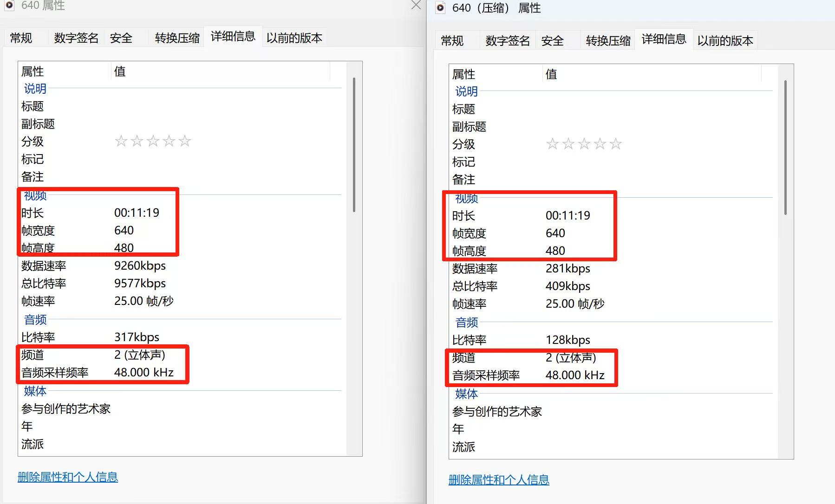
Task: Click the video file icon in the 640 属性 title bar
Action: [x=9, y=5]
